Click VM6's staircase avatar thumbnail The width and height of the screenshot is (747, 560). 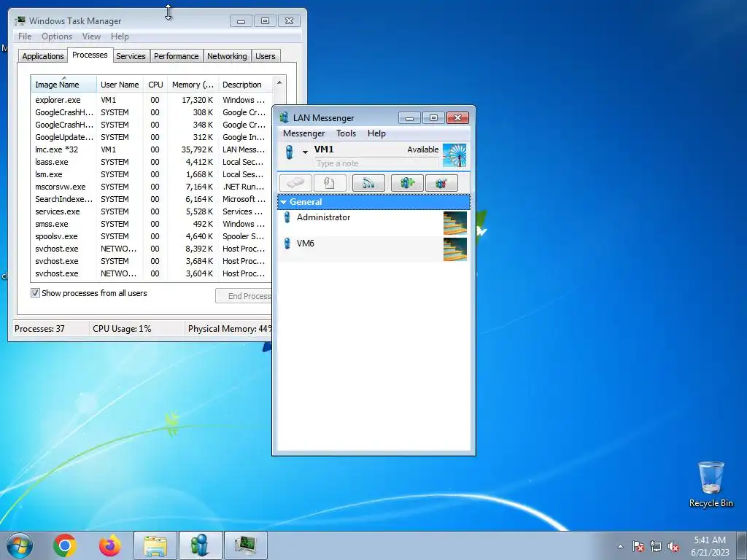pos(455,249)
